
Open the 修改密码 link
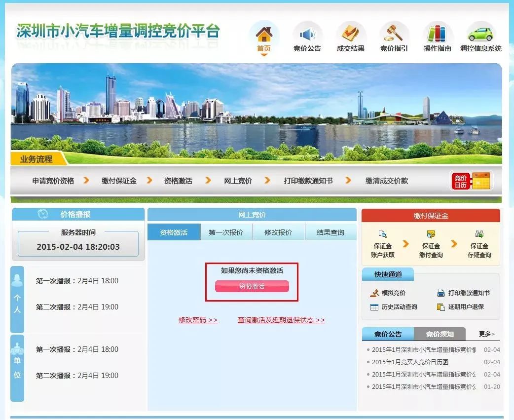(x=197, y=320)
